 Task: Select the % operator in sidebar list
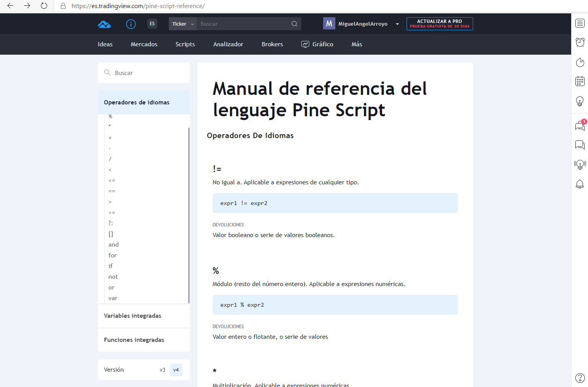(110, 116)
